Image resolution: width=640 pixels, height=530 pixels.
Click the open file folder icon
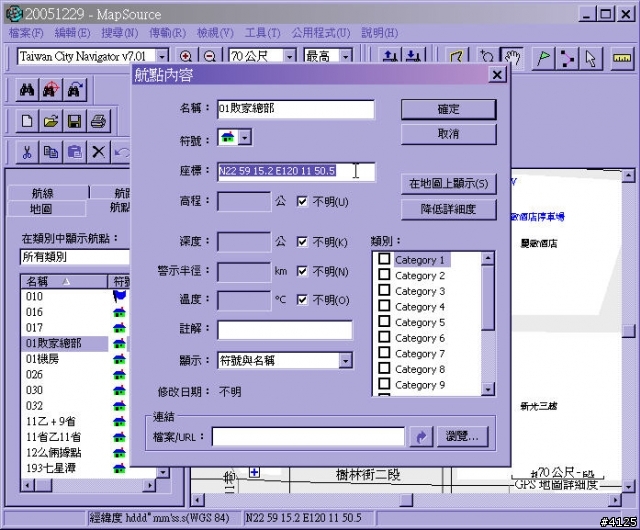point(51,121)
